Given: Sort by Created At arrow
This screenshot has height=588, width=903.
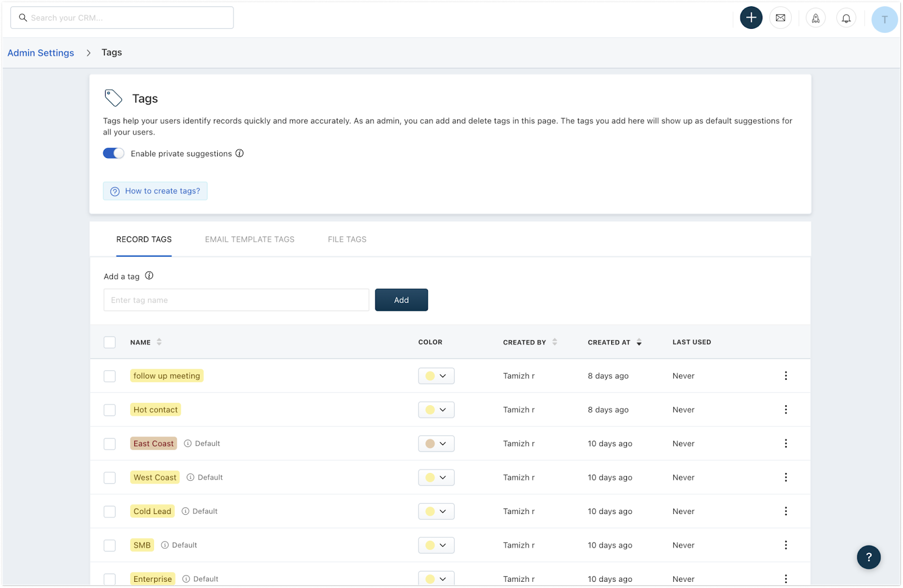Looking at the screenshot, I should pyautogui.click(x=639, y=342).
